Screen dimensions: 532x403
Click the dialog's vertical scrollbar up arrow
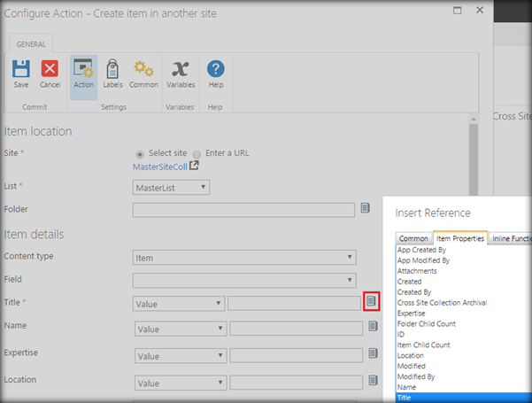[474, 120]
